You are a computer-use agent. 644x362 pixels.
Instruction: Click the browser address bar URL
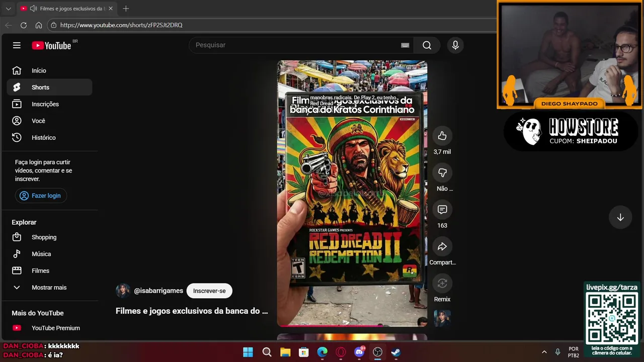click(x=121, y=25)
